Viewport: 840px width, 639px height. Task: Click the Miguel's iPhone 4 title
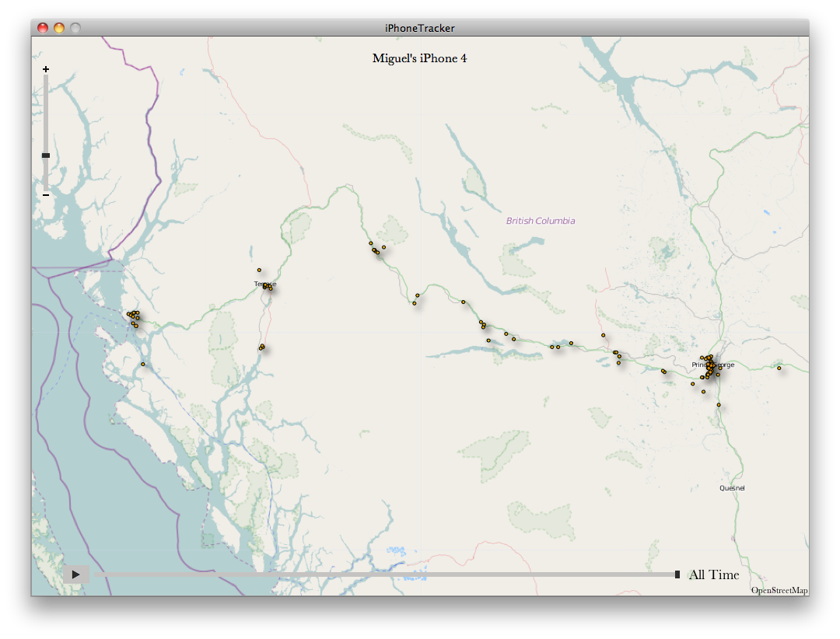[x=419, y=58]
